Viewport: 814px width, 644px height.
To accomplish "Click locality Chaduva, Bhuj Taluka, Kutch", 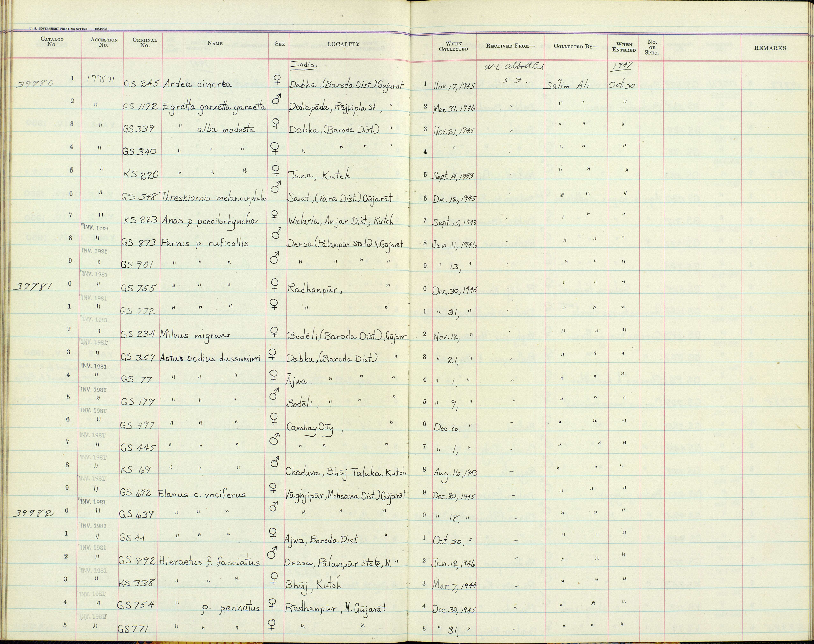I will pyautogui.click(x=346, y=472).
